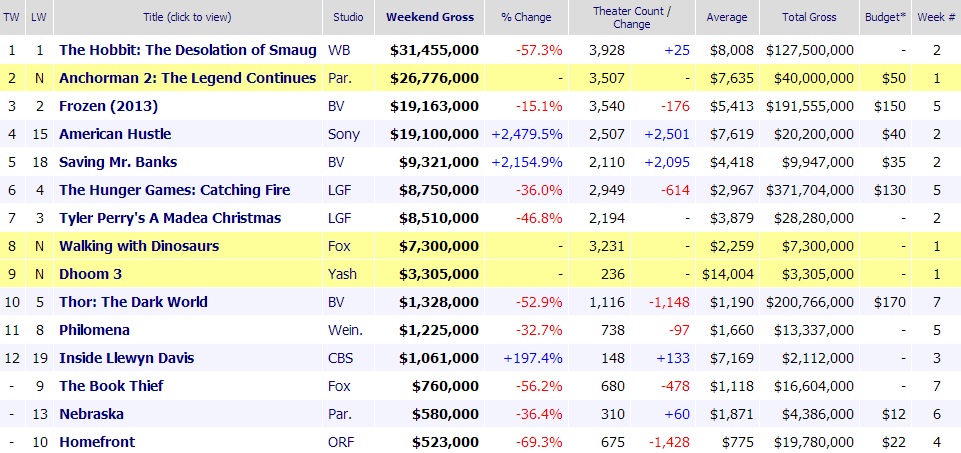Click the Budget* column header

coord(885,17)
